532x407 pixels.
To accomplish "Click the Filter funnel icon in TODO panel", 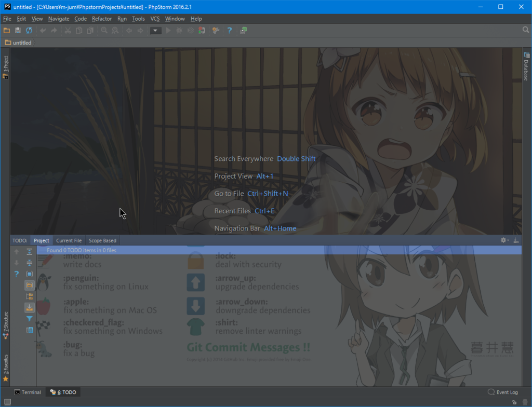I will pos(30,319).
